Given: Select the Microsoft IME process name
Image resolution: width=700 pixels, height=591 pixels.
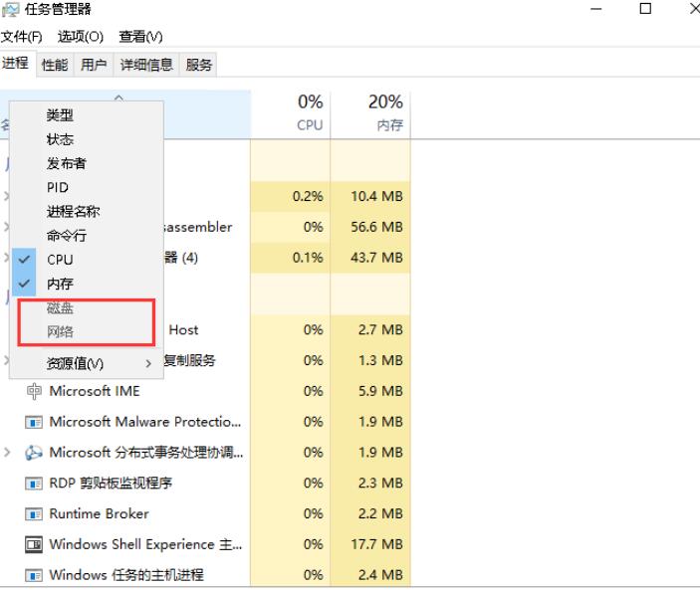Looking at the screenshot, I should (95, 391).
